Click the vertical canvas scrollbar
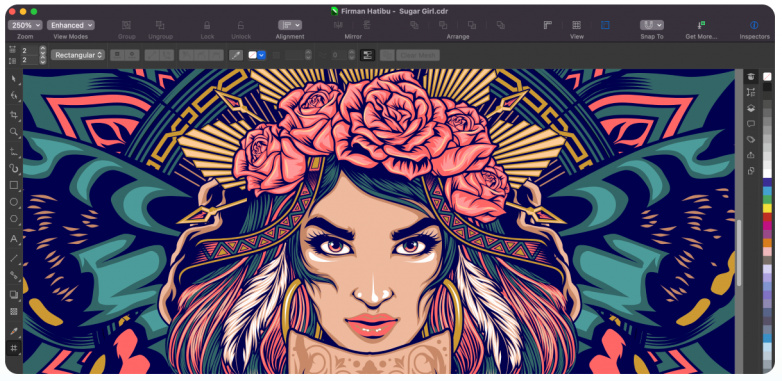This screenshot has height=381, width=782. tap(739, 253)
